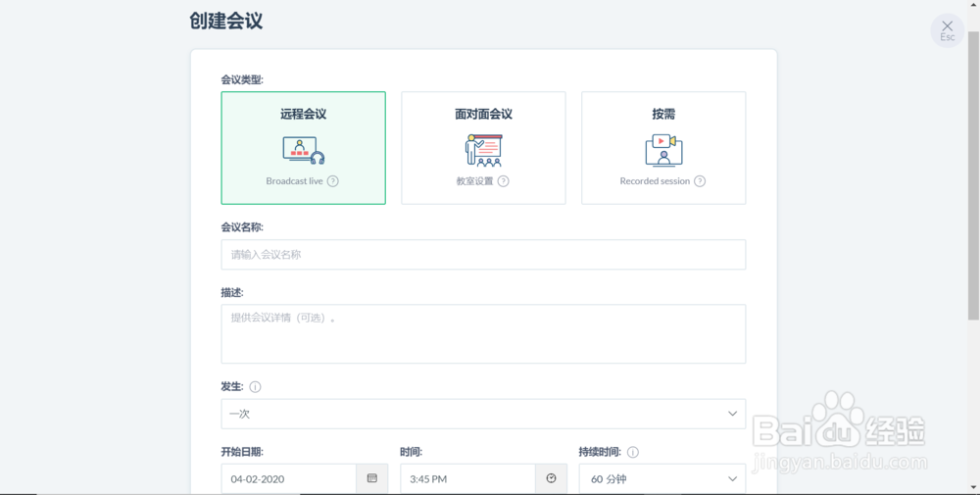Select the 远程会议 meeting type card
Image resolution: width=980 pixels, height=495 pixels.
point(303,148)
